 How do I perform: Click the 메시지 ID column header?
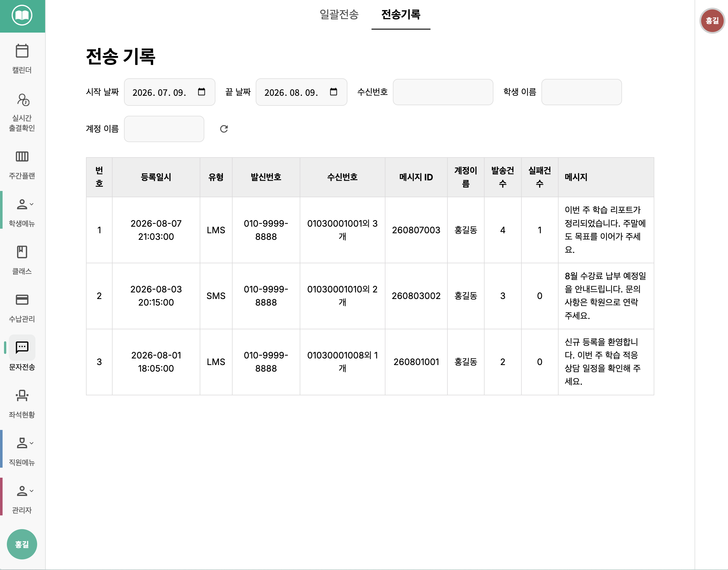[416, 177]
